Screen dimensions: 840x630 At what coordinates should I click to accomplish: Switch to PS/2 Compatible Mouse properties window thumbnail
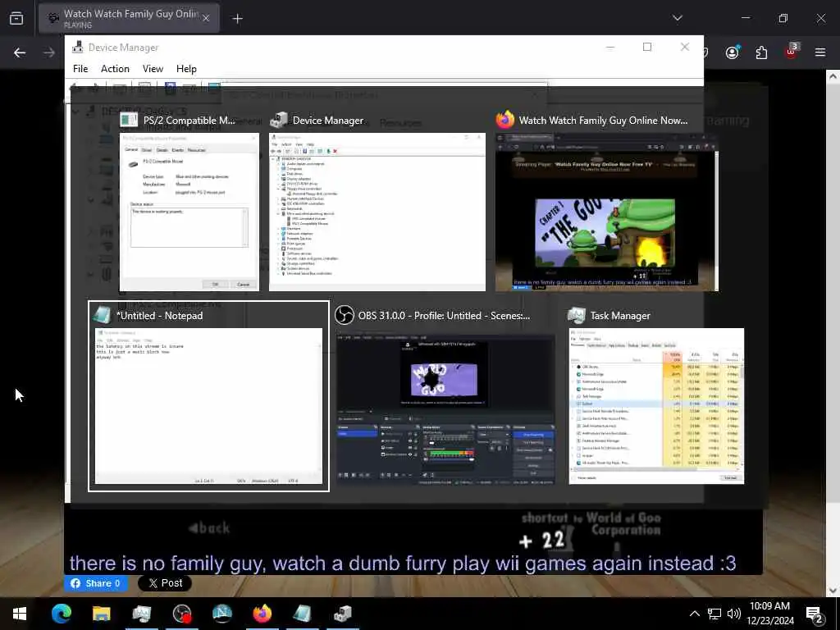[x=189, y=212]
